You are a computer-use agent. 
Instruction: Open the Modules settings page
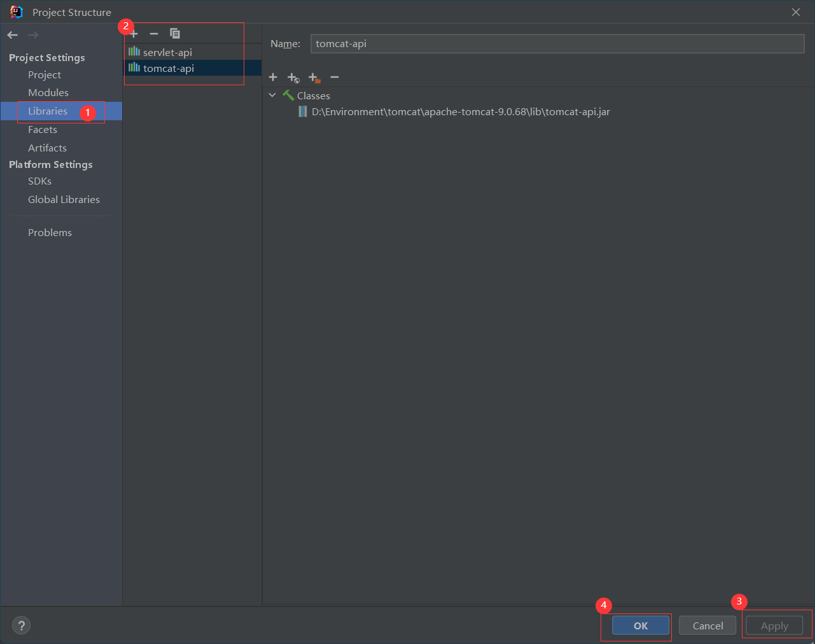[x=48, y=92]
